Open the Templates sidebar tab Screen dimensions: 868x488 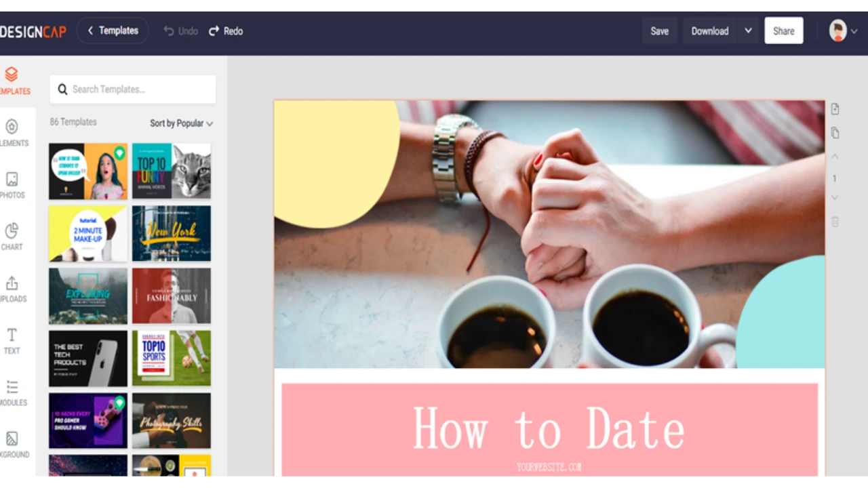(14, 81)
